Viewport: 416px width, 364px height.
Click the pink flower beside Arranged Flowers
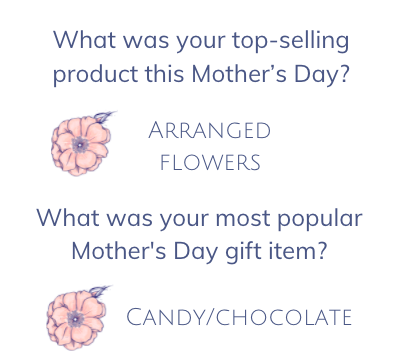pyautogui.click(x=82, y=144)
